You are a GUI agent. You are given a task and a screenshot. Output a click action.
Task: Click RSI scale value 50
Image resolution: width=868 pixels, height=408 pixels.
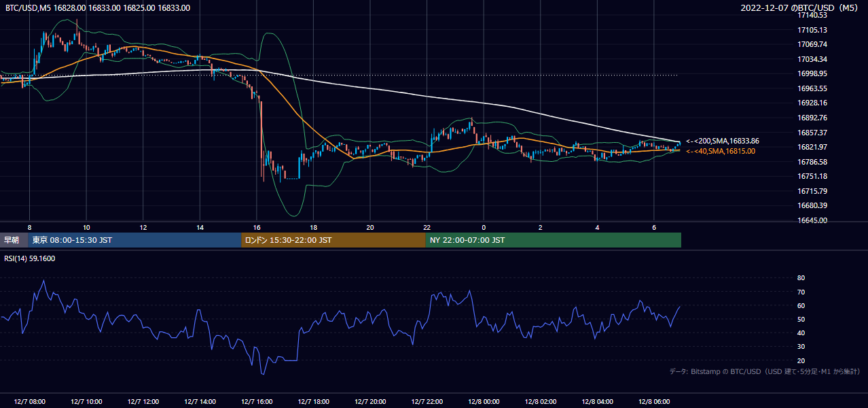[801, 319]
